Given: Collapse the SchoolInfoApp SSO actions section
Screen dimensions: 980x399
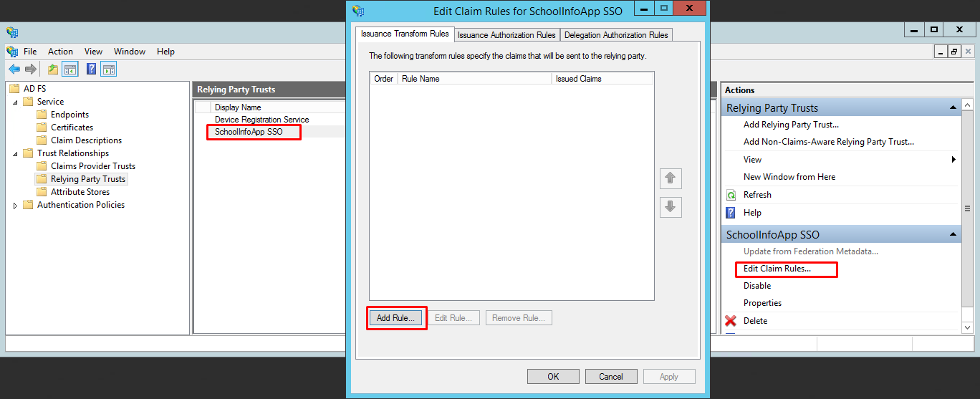Looking at the screenshot, I should [953, 234].
